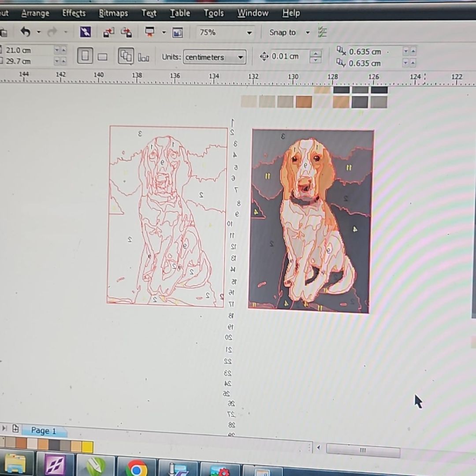Increase the nudge distance with up arrow
Image resolution: width=476 pixels, height=476 pixels.
point(316,54)
